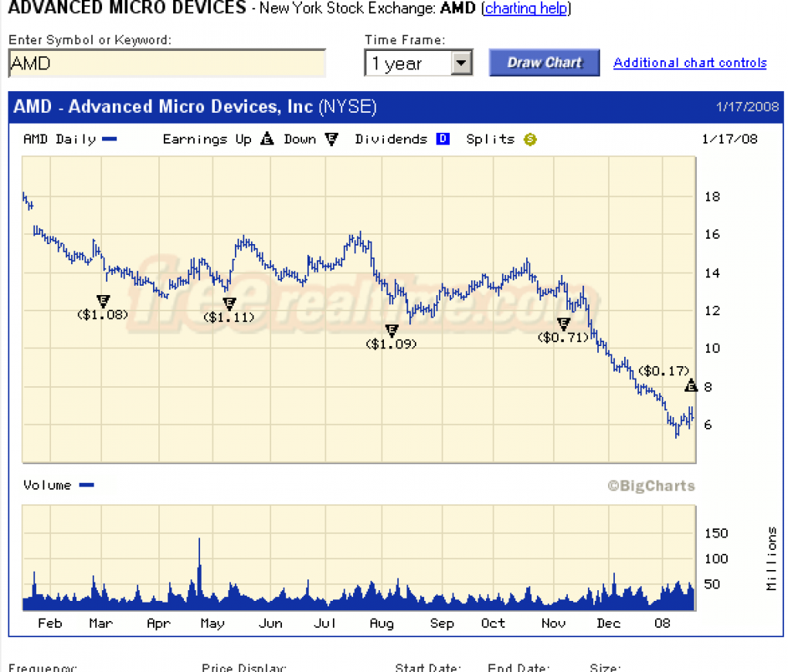
Task: Click the ($0.17) earnings value label
Action: point(664,371)
